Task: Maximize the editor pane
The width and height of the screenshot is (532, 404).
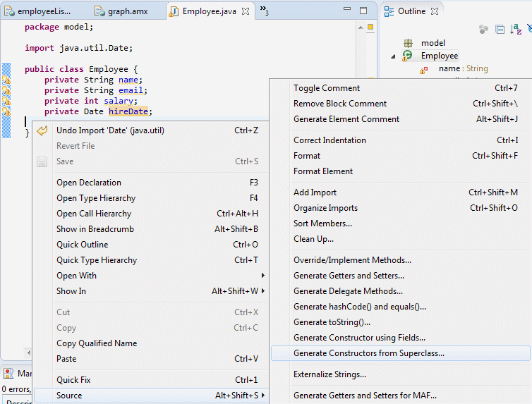Action: pos(363,11)
